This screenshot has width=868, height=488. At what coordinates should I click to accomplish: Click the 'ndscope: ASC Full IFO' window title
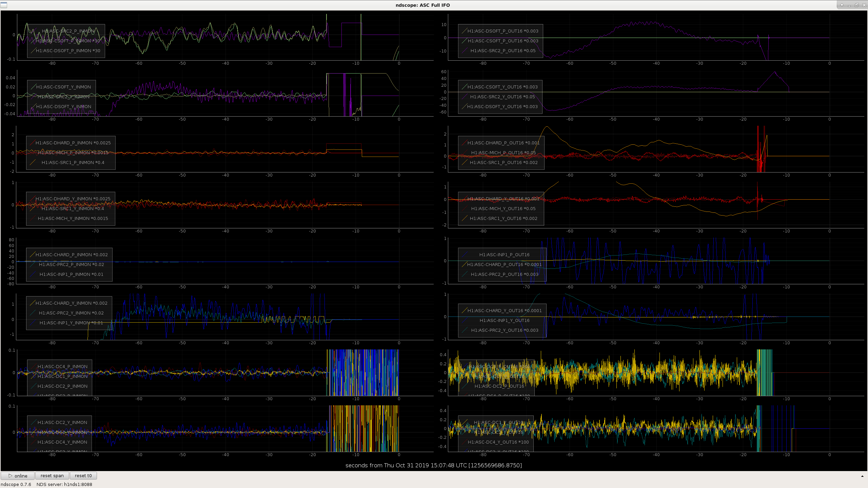423,5
